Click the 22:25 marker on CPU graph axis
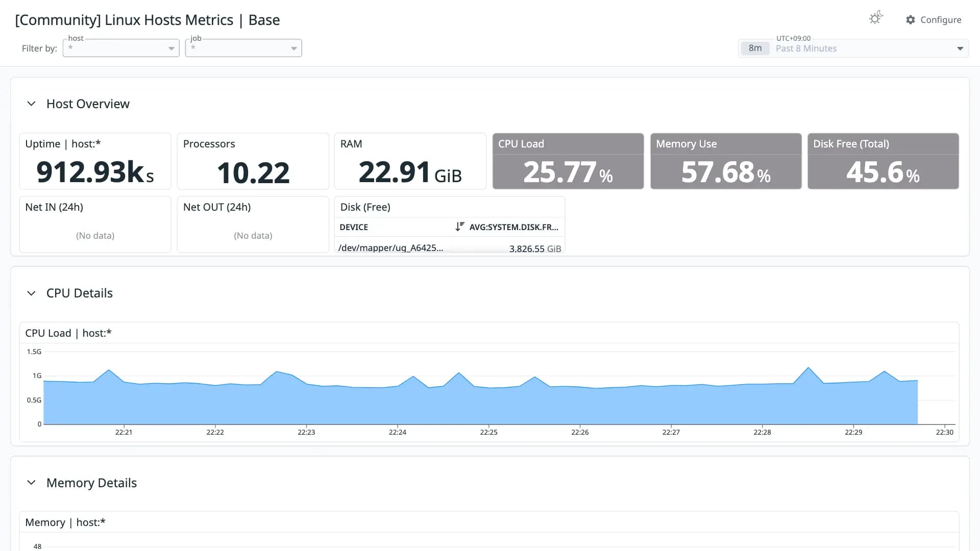This screenshot has width=980, height=551. coord(488,432)
